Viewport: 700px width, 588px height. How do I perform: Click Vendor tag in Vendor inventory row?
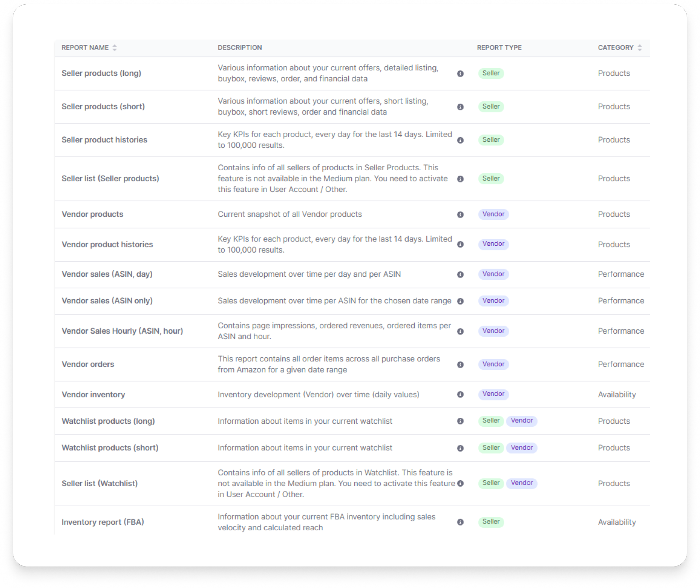click(494, 394)
